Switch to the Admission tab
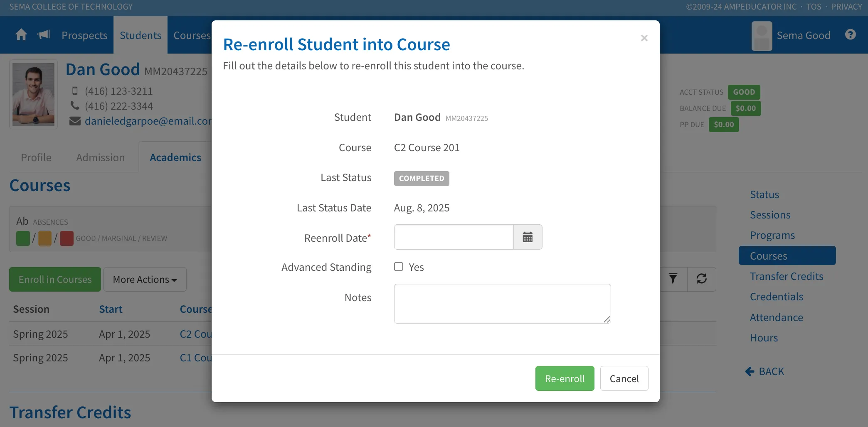This screenshot has height=427, width=868. point(101,157)
